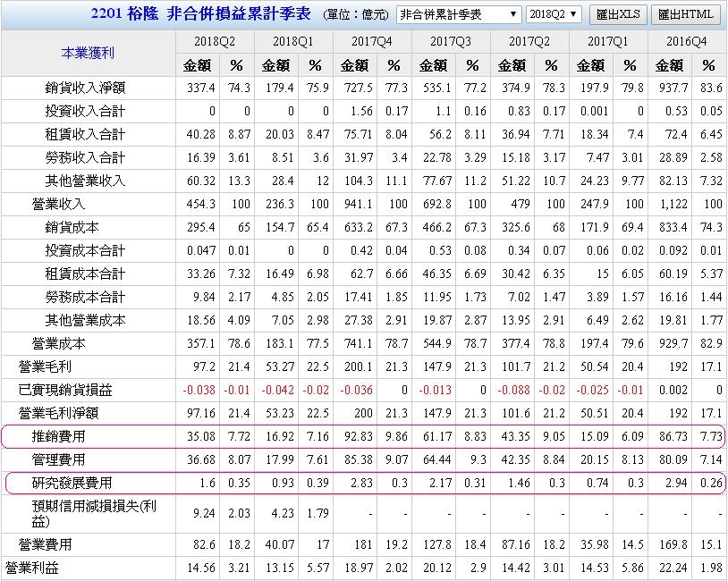Select the 租賃成本合計 row label
The width and height of the screenshot is (728, 581).
tap(85, 274)
